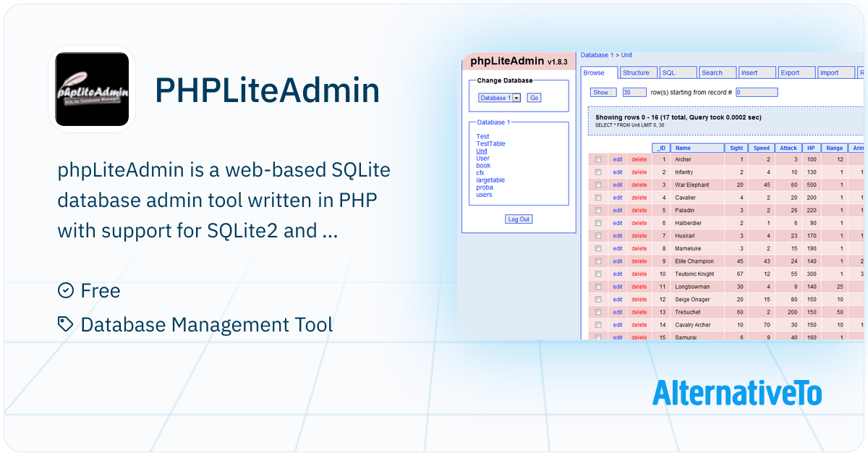Image resolution: width=868 pixels, height=456 pixels.
Task: Delete the Cavalry Archer row
Action: pos(639,325)
